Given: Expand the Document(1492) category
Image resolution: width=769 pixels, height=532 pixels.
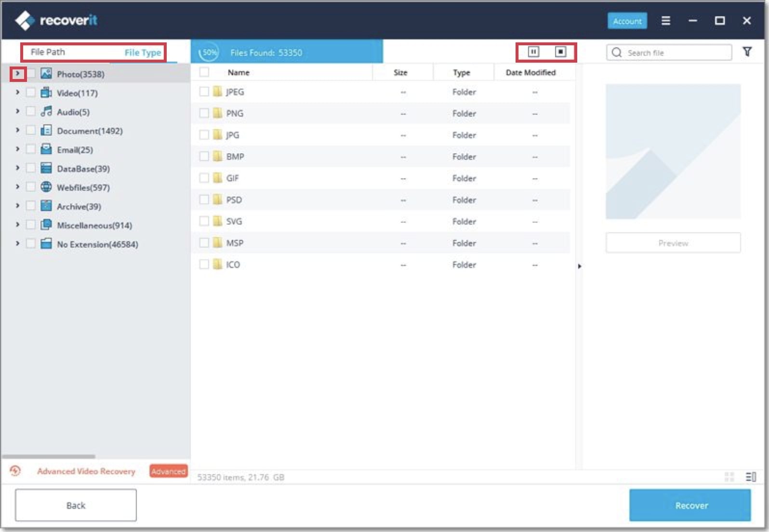Looking at the screenshot, I should (17, 130).
